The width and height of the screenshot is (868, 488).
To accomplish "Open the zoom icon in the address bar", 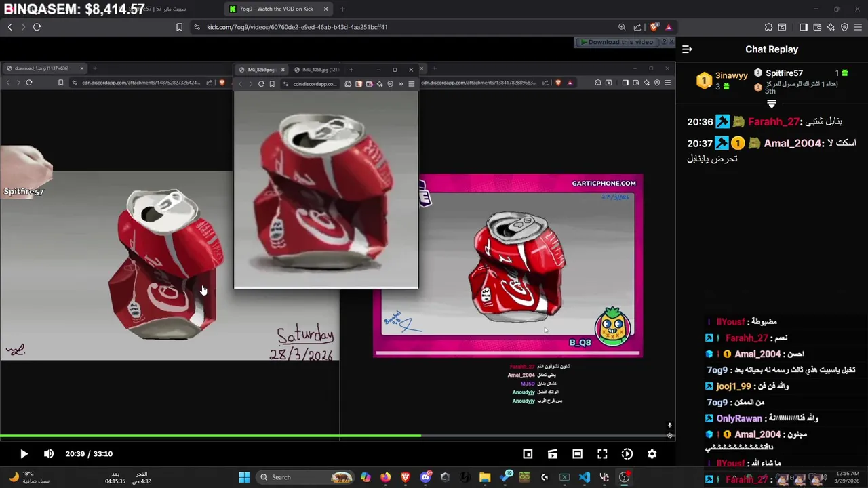I will (x=622, y=27).
